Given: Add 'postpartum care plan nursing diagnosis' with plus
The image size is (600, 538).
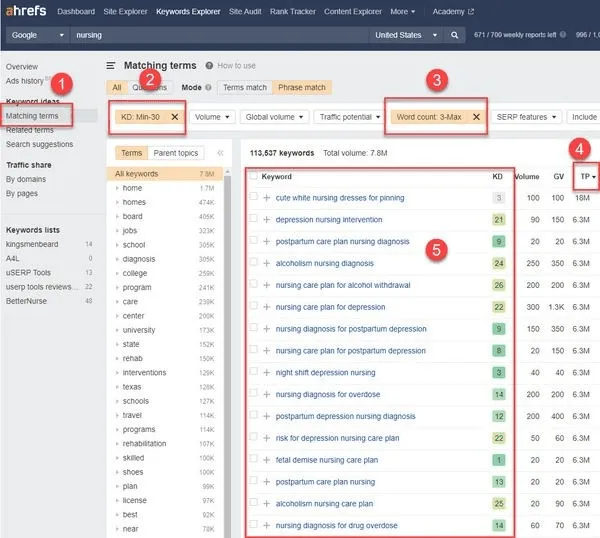Looking at the screenshot, I should click(x=267, y=241).
